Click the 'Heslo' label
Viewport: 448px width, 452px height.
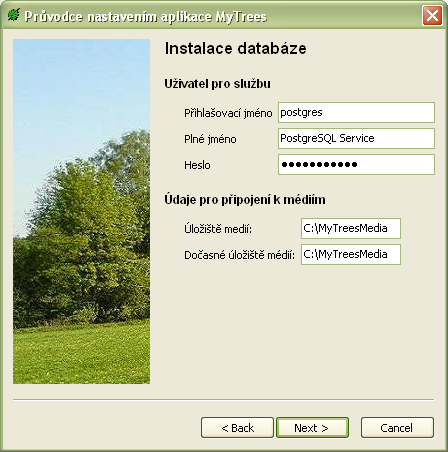click(x=197, y=165)
